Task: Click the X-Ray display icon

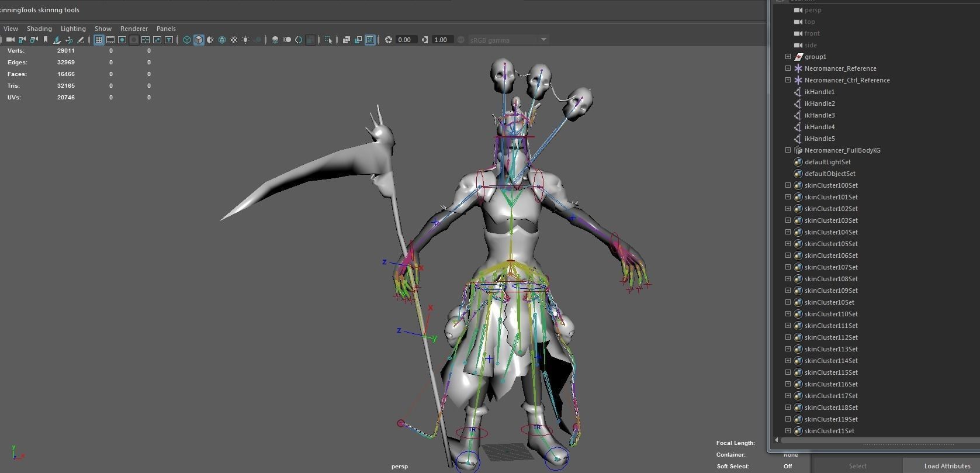Action: 347,40
